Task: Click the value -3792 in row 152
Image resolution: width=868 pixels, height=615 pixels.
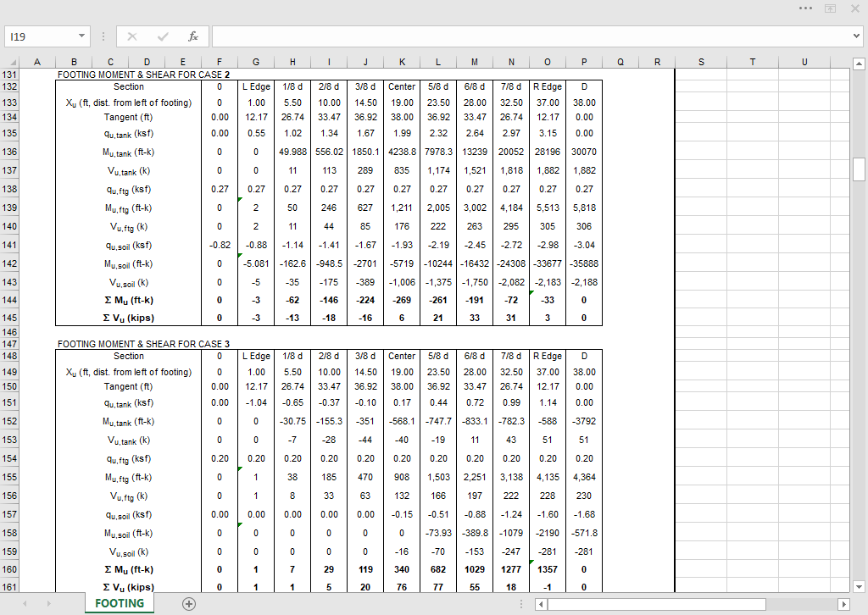Action: click(x=584, y=421)
